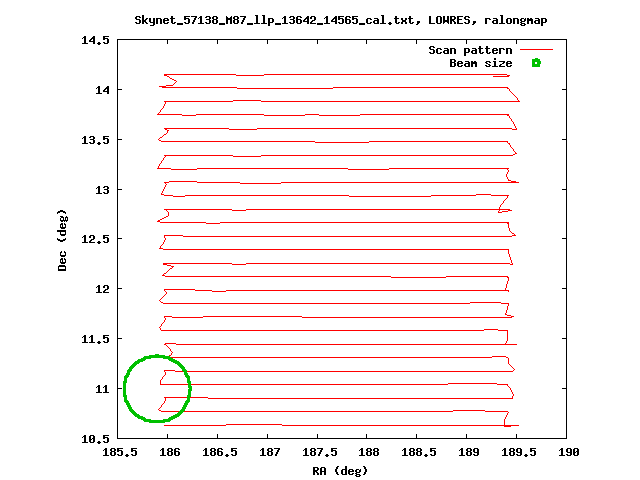Click the large green beam circle

coord(157,389)
